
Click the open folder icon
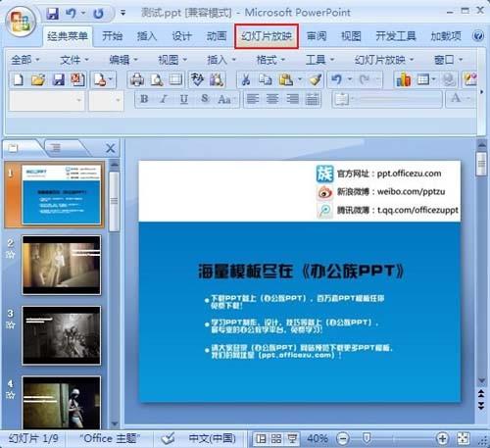(x=38, y=79)
